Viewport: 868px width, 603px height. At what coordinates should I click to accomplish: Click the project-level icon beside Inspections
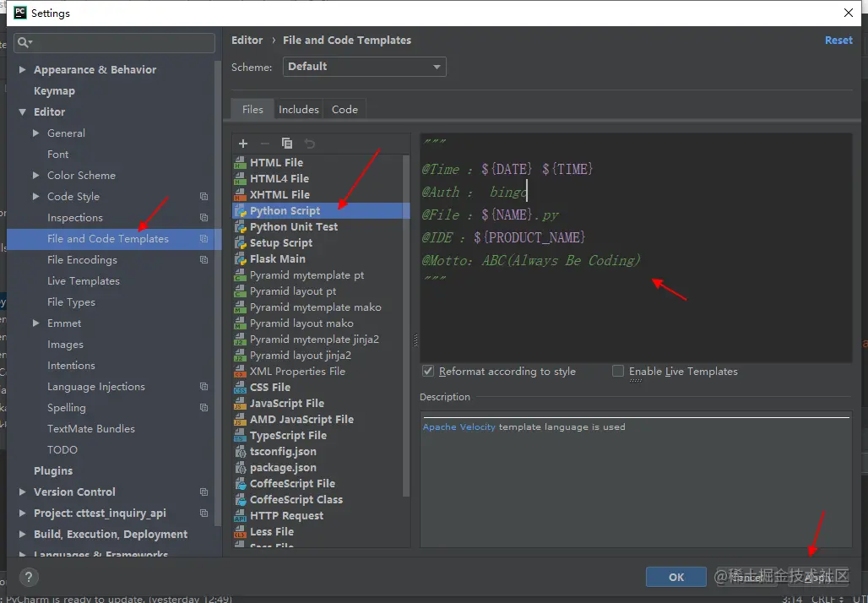pyautogui.click(x=203, y=218)
